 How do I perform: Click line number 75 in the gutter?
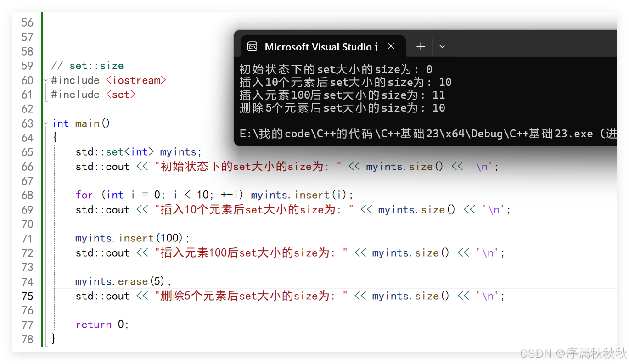pos(28,296)
